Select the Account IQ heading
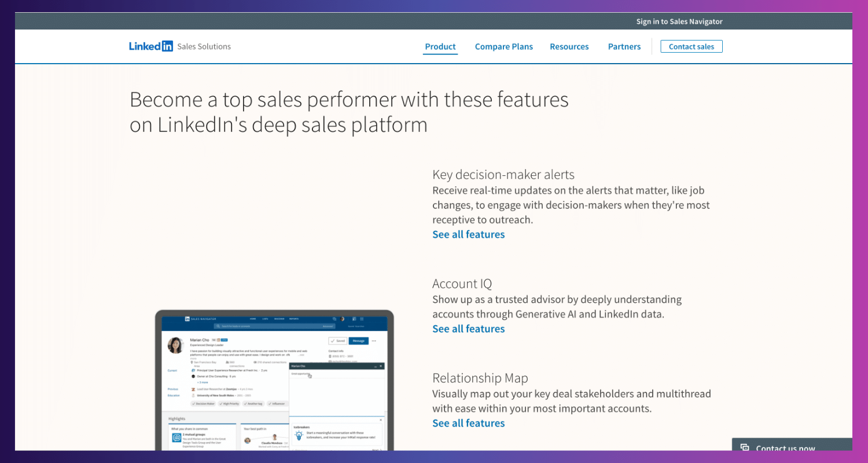The width and height of the screenshot is (868, 463). (462, 284)
